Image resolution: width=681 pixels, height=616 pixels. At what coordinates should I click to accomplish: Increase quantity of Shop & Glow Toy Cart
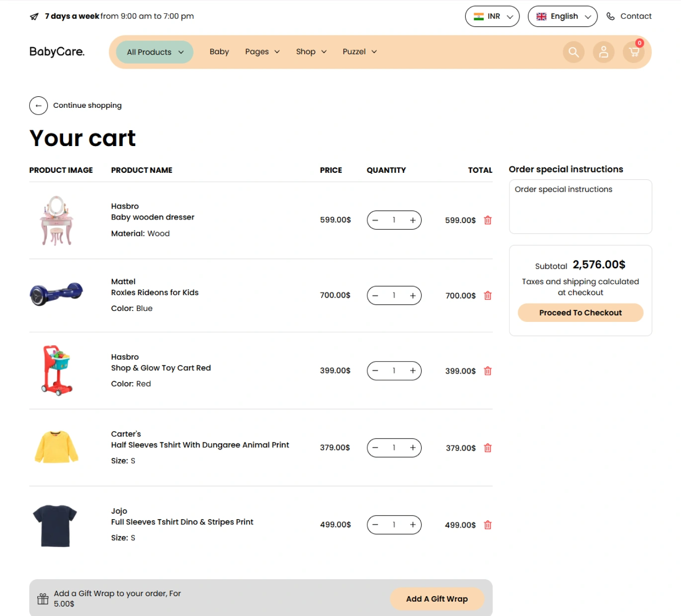point(413,371)
